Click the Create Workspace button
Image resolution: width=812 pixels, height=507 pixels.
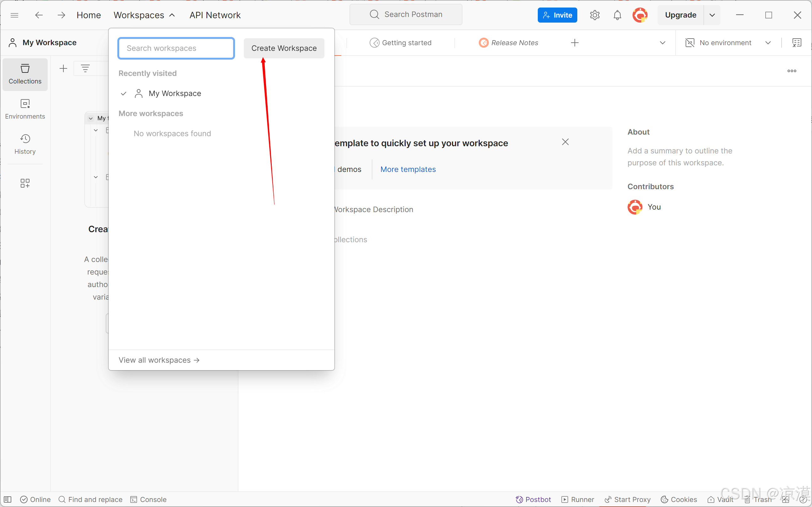(284, 48)
